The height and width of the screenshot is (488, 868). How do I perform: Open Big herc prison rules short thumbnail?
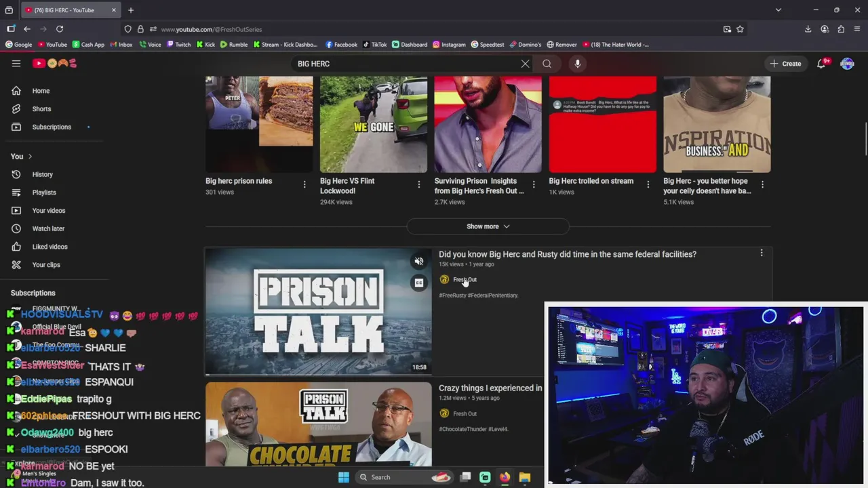pos(259,124)
